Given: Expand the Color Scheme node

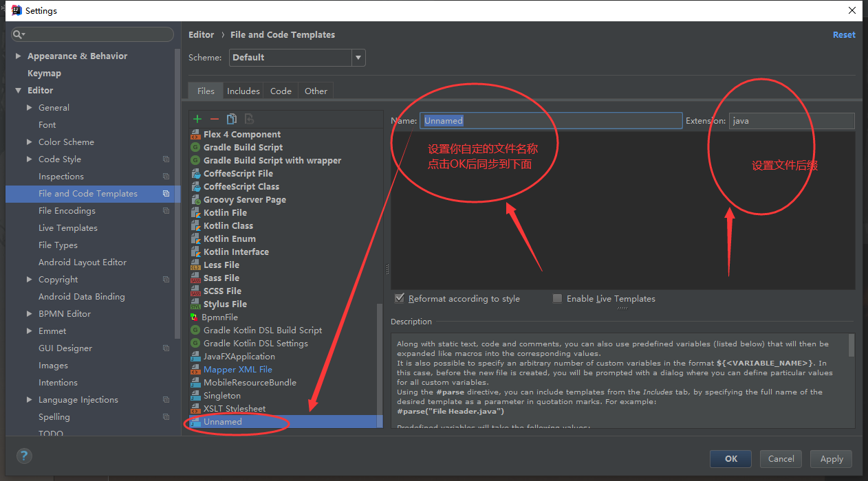Looking at the screenshot, I should tap(30, 142).
